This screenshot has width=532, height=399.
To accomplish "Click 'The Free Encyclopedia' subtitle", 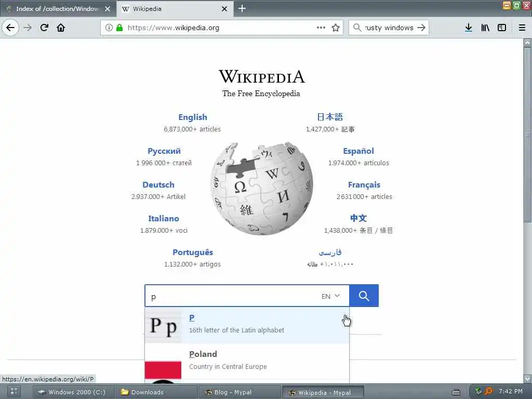I will 261,94.
